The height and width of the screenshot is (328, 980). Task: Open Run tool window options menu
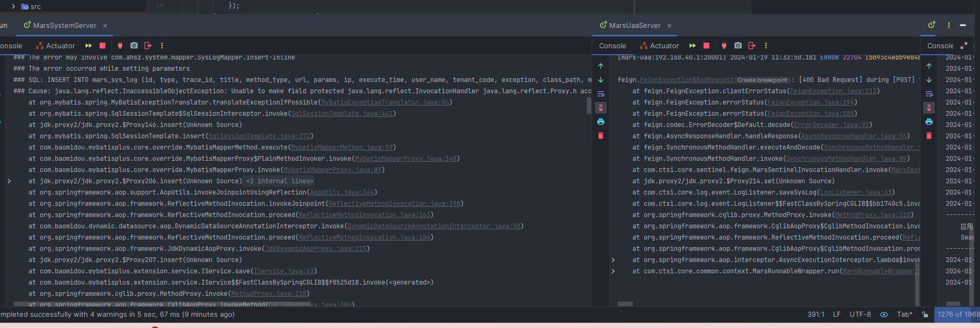[949, 25]
